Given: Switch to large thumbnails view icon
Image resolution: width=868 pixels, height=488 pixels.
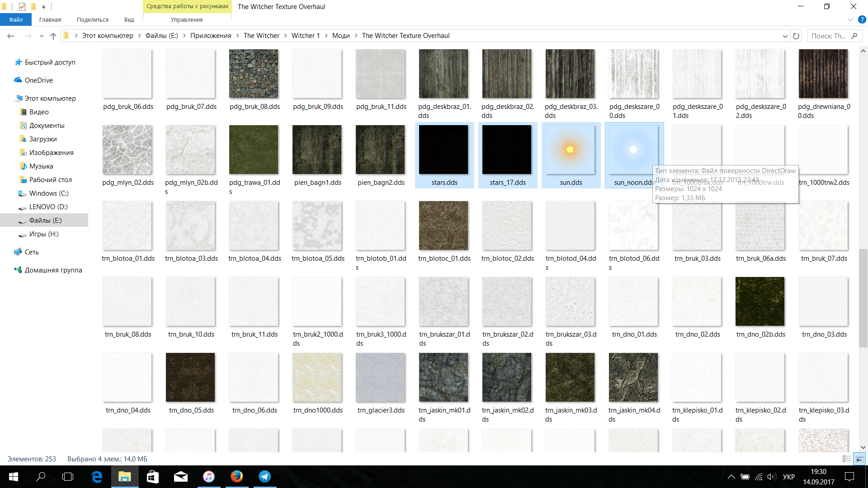Looking at the screenshot, I should pos(859,459).
